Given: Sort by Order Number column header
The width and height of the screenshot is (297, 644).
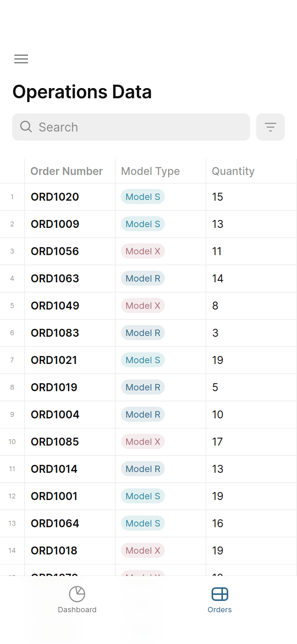Looking at the screenshot, I should [67, 171].
